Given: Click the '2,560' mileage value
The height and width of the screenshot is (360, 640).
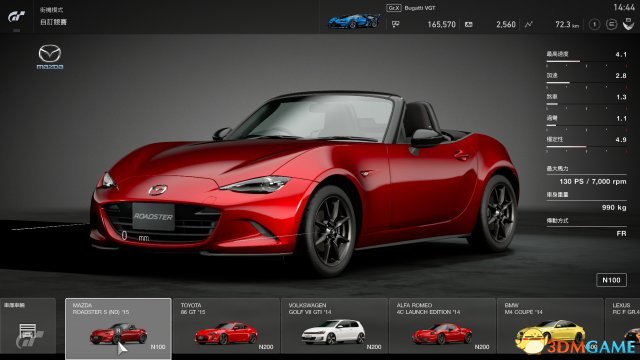Looking at the screenshot, I should [506, 24].
